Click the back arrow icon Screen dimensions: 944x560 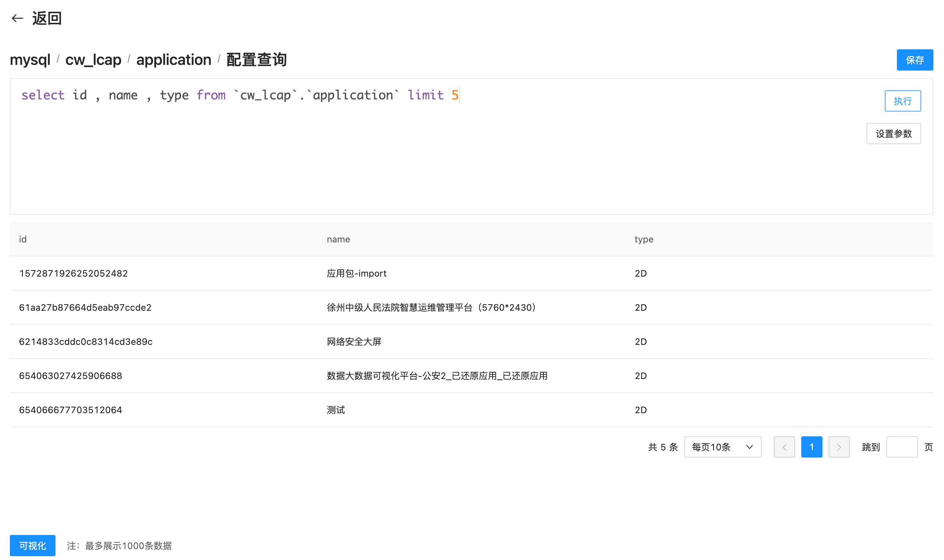point(17,18)
